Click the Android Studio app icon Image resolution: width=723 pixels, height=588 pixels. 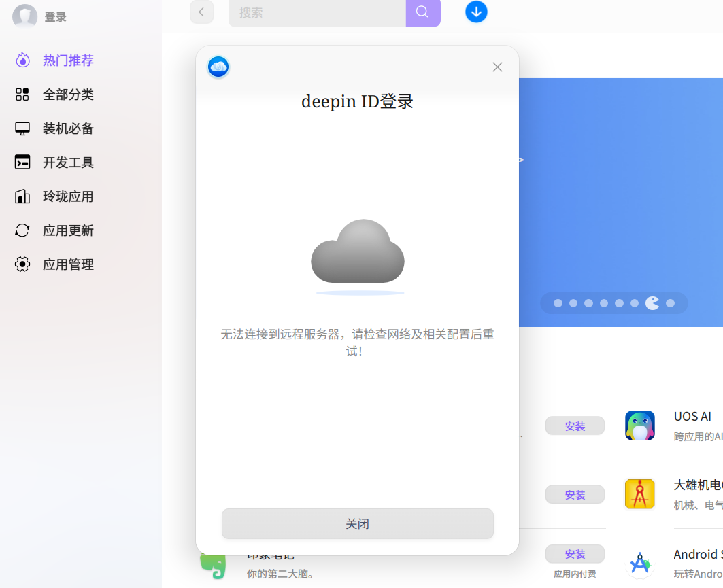[x=639, y=563]
